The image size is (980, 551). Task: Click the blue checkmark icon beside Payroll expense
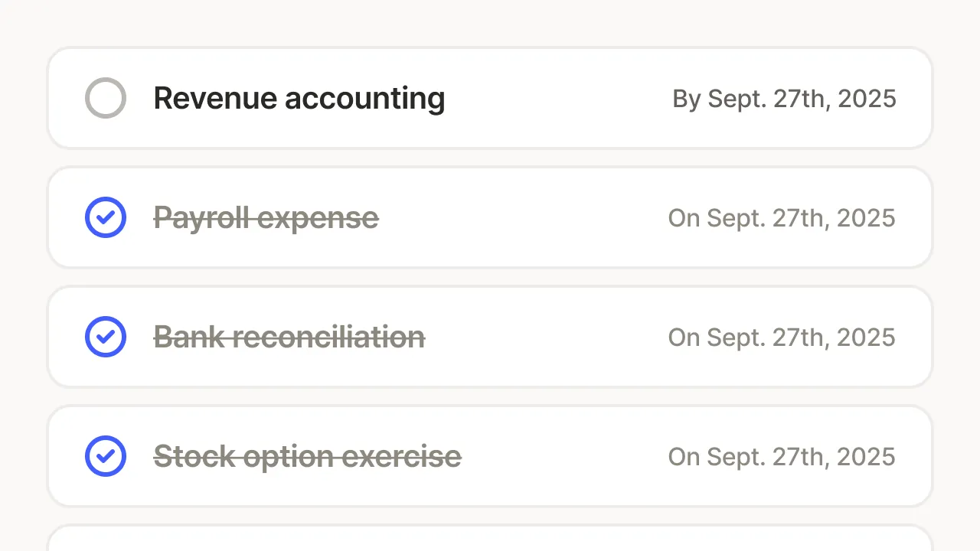tap(106, 217)
